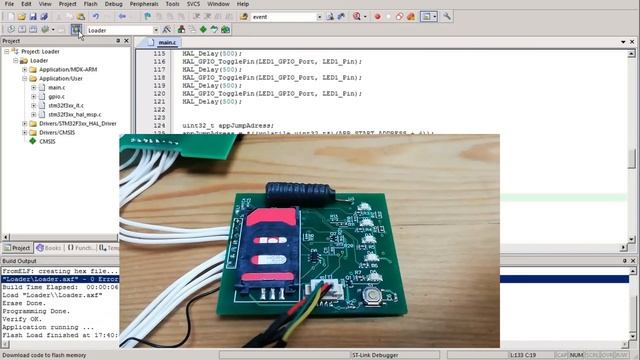Click the Batch Build icon
The width and height of the screenshot is (640, 360).
[x=45, y=29]
